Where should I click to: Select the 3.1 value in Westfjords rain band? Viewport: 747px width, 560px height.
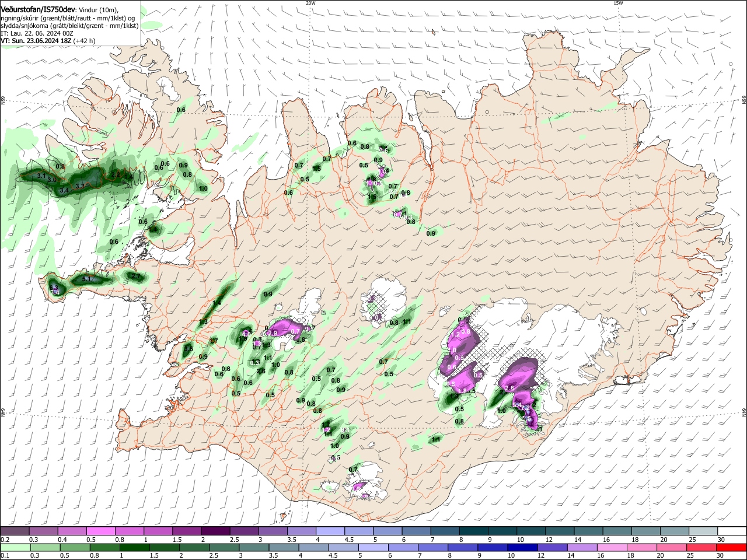(41, 176)
